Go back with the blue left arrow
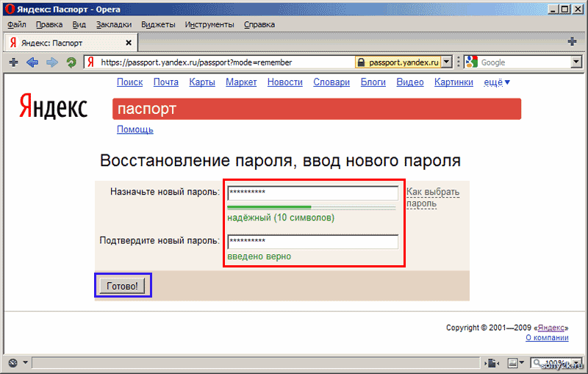The width and height of the screenshot is (588, 374). click(32, 62)
